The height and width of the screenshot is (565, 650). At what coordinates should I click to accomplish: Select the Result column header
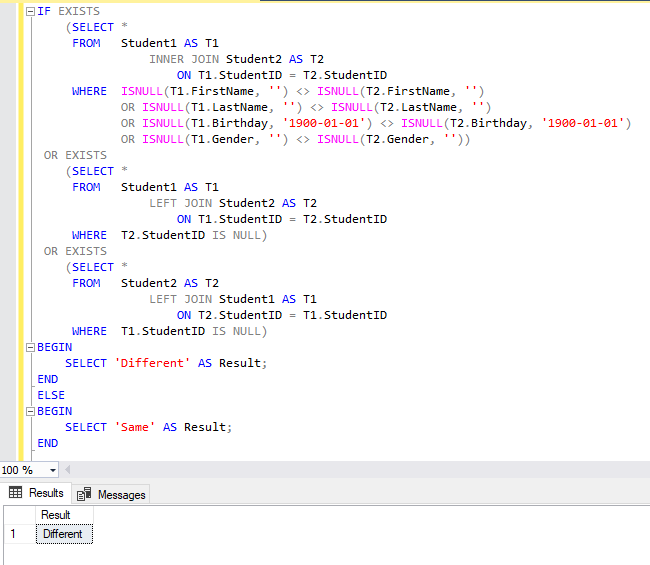pos(64,515)
